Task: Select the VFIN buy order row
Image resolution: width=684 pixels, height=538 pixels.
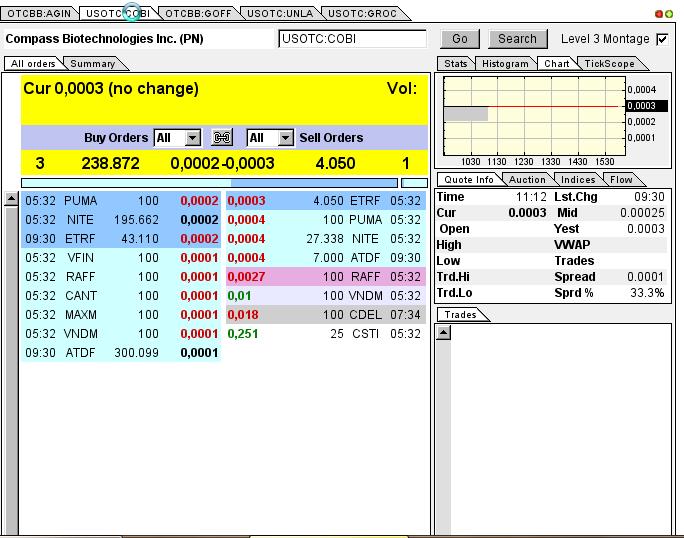Action: coord(121,258)
